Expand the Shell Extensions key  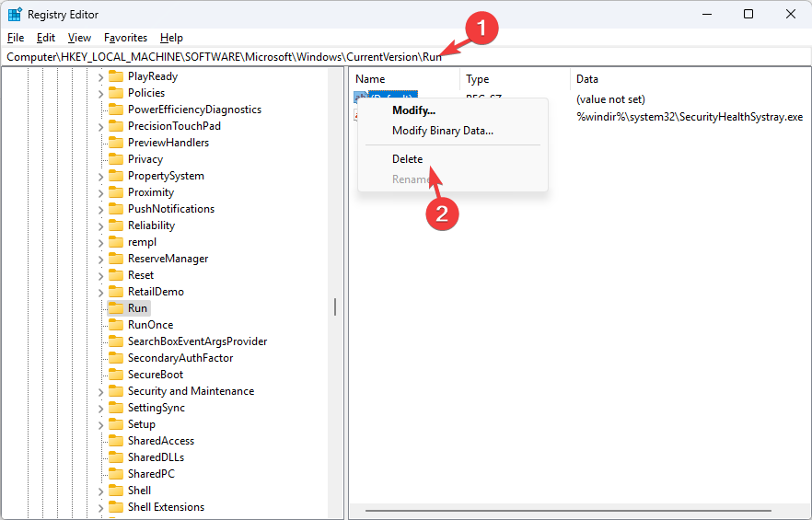coord(100,508)
